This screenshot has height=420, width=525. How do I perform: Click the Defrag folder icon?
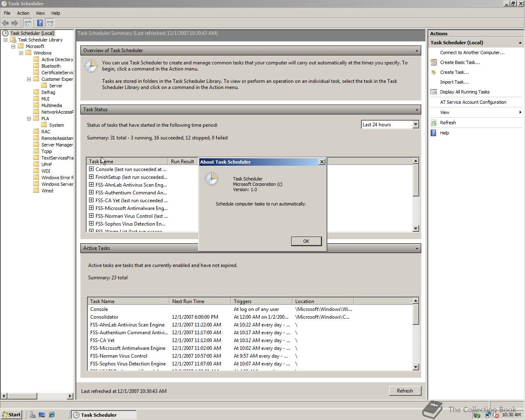[x=37, y=92]
